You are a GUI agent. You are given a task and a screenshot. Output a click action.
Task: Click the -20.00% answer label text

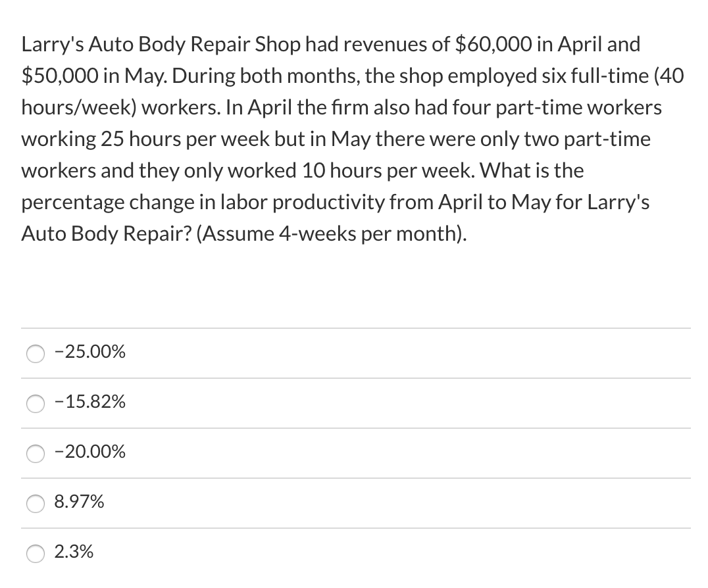[89, 452]
